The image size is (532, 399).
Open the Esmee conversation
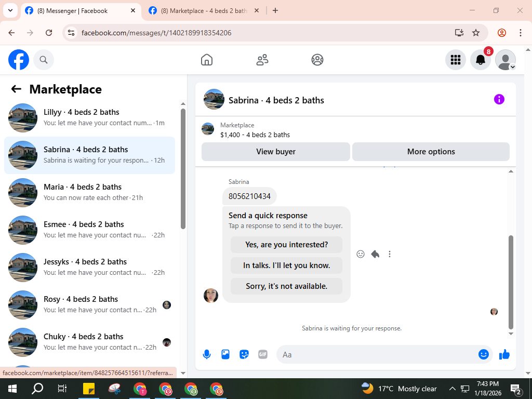89,230
